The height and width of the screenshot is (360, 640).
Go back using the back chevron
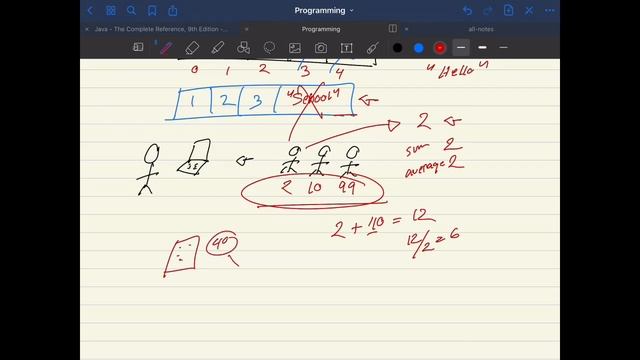click(x=90, y=11)
